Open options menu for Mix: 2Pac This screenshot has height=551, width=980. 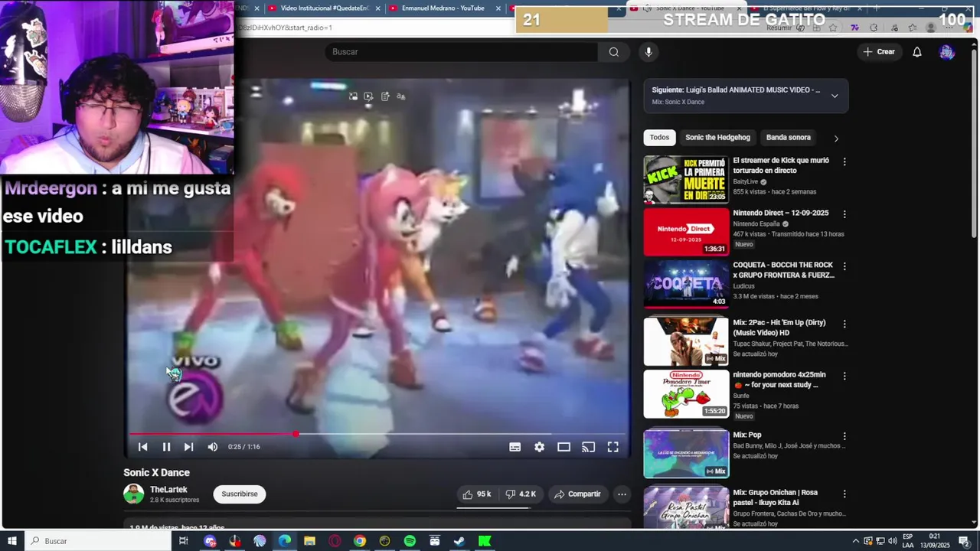(x=844, y=324)
